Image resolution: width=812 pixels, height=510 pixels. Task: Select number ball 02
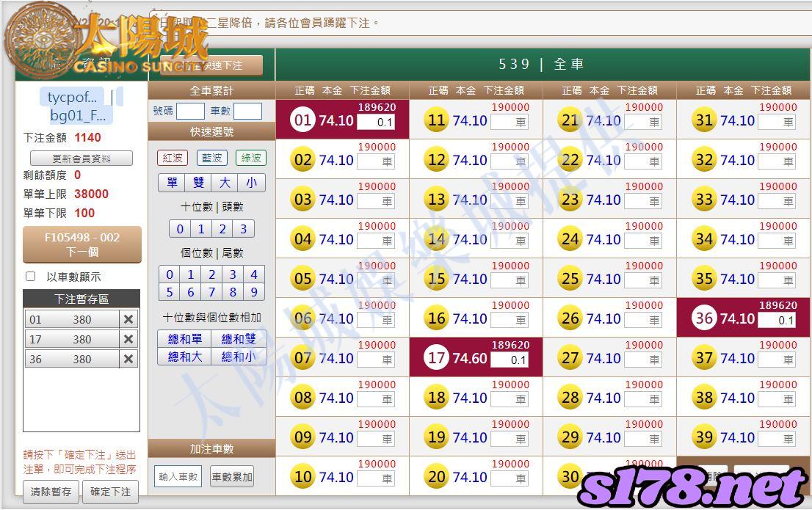pos(303,160)
